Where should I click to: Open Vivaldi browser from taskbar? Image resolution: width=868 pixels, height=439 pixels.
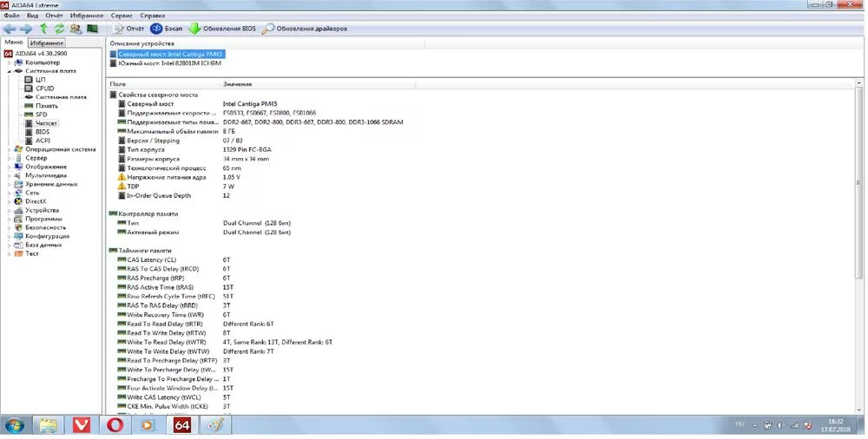click(x=82, y=425)
